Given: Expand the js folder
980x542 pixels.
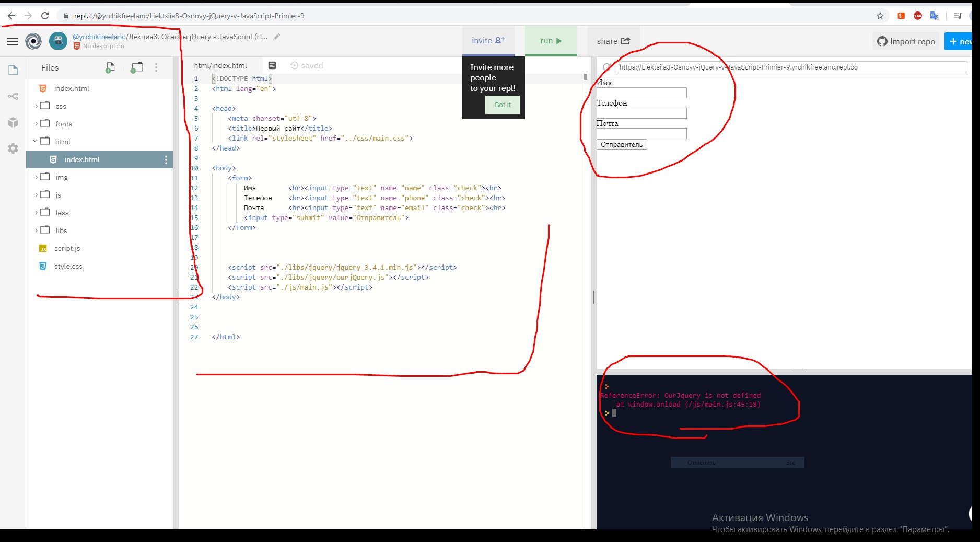Looking at the screenshot, I should (36, 195).
